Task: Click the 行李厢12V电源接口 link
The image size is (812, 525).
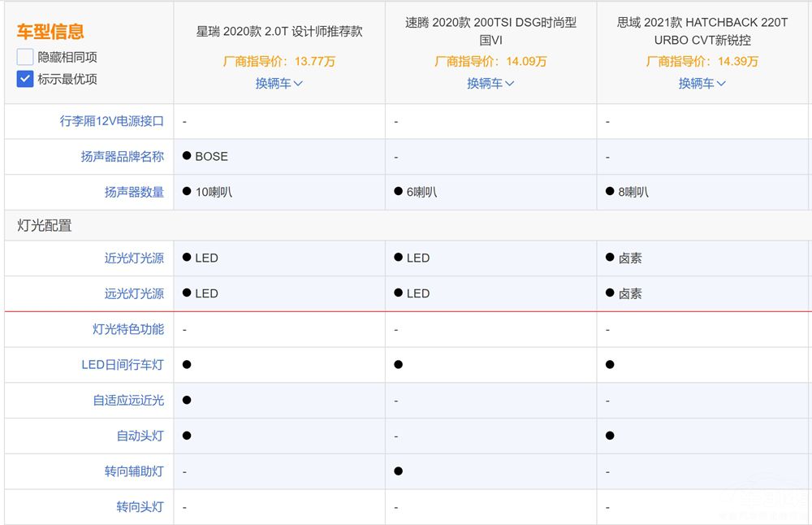Action: tap(112, 121)
